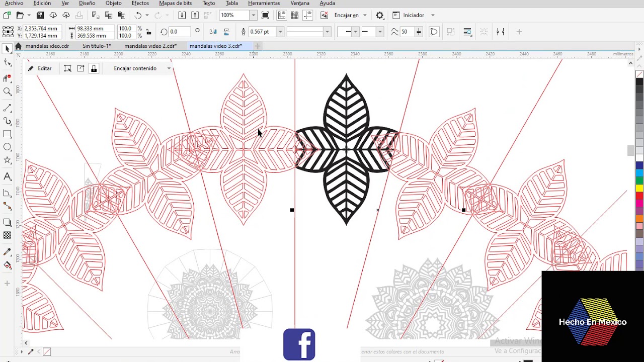Open the Options gear icon
644x362 pixels.
click(x=380, y=15)
